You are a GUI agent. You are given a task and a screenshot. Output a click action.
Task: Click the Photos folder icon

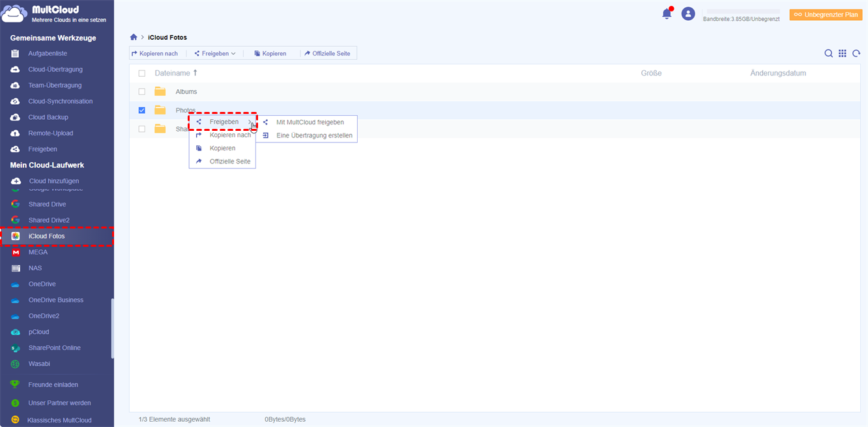click(x=160, y=110)
